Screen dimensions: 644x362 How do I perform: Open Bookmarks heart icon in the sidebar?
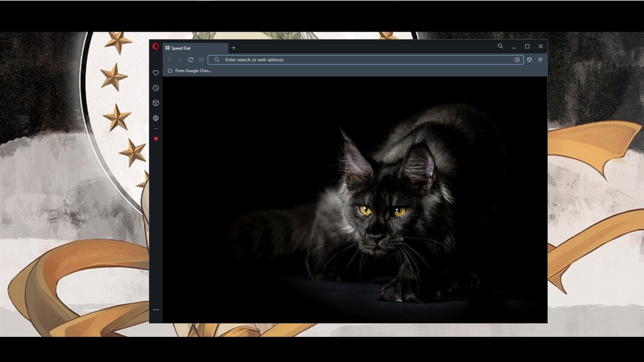point(156,73)
